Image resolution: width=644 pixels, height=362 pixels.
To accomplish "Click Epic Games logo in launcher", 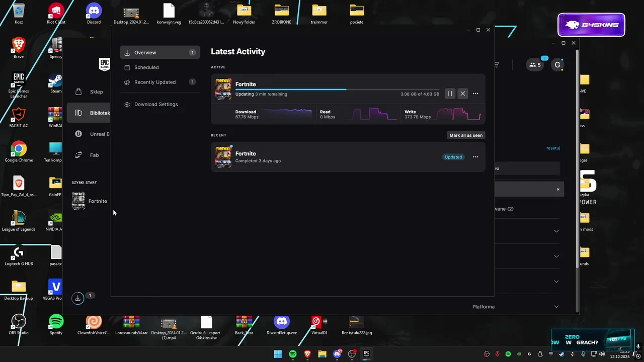I will point(104,64).
